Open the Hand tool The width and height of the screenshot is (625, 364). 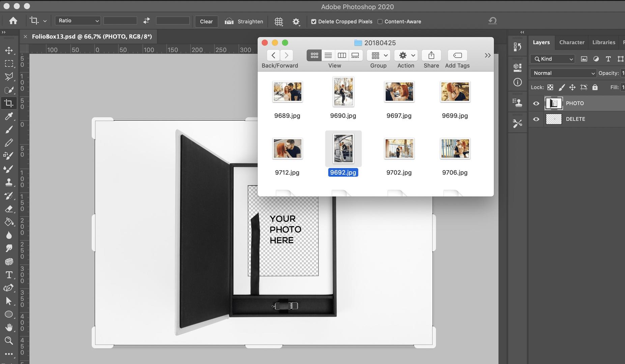pos(9,327)
